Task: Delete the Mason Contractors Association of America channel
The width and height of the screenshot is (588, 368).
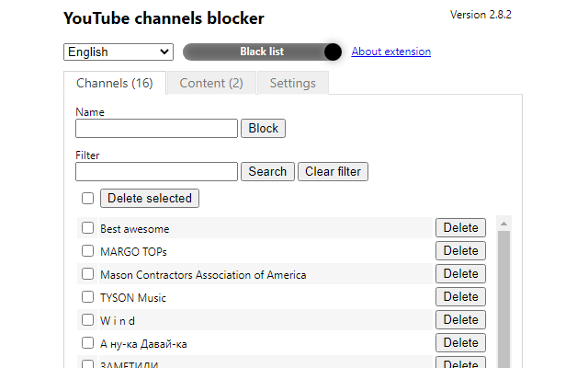Action: click(460, 273)
